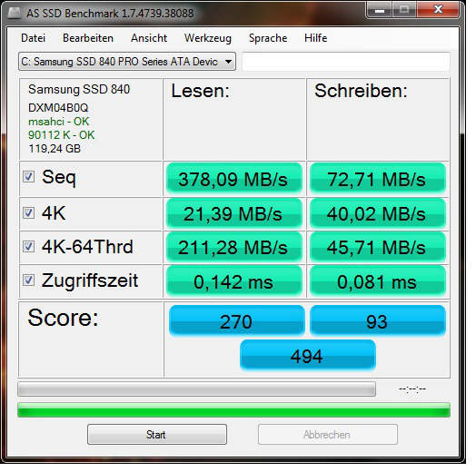Click the write score 93
The image size is (476, 472).
[378, 321]
